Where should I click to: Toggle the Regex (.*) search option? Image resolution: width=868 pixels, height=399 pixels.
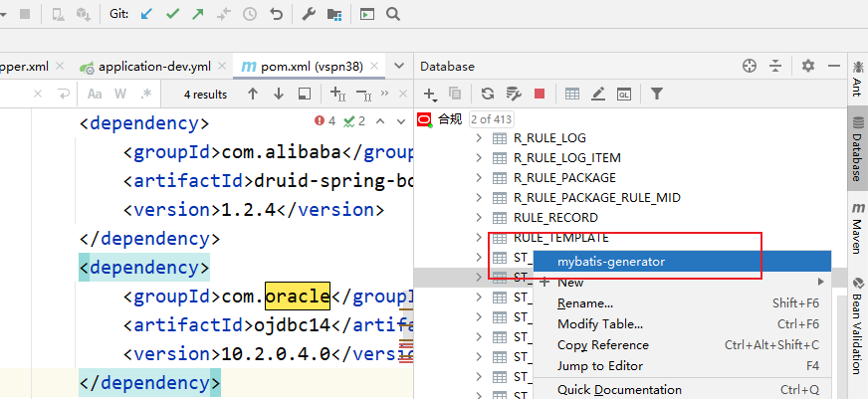145,94
